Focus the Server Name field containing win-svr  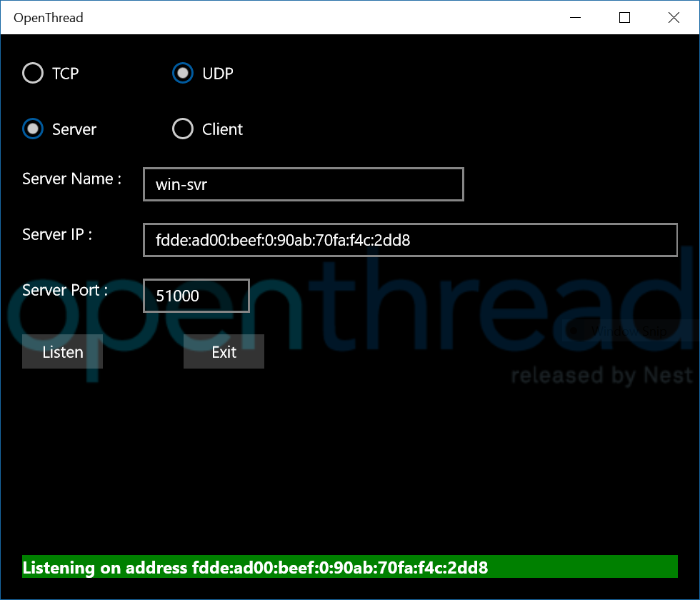tap(304, 184)
